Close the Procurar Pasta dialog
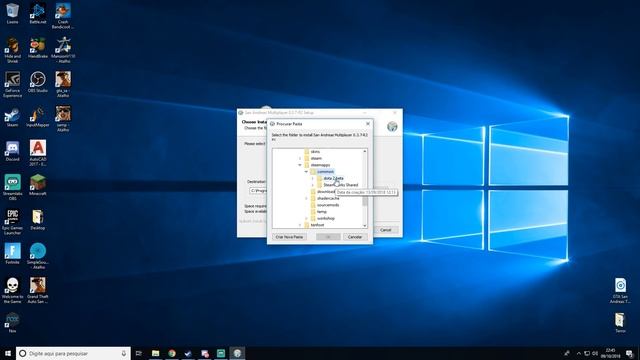The width and height of the screenshot is (640, 360). [x=368, y=123]
